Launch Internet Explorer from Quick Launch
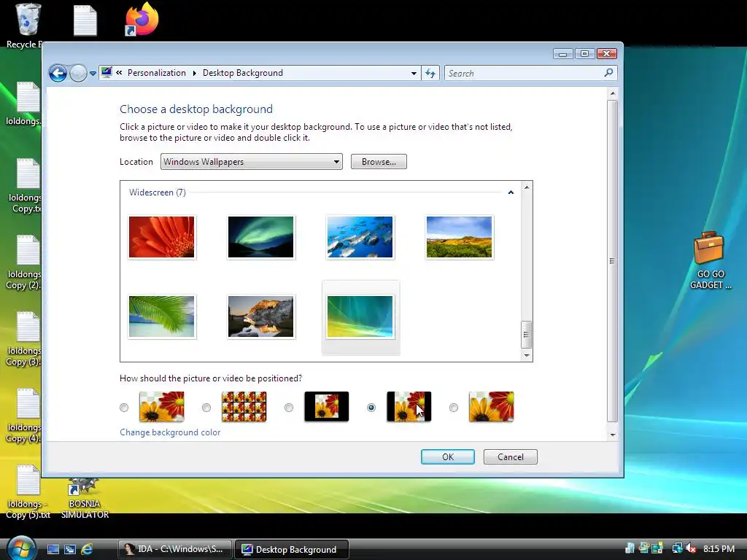Screen dimensions: 747x560 (x=87, y=549)
